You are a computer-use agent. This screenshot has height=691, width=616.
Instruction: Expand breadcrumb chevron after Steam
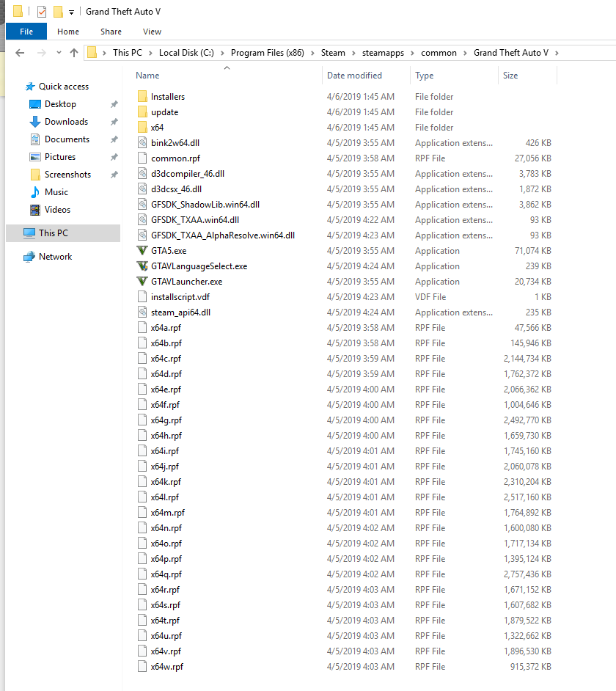pyautogui.click(x=353, y=53)
